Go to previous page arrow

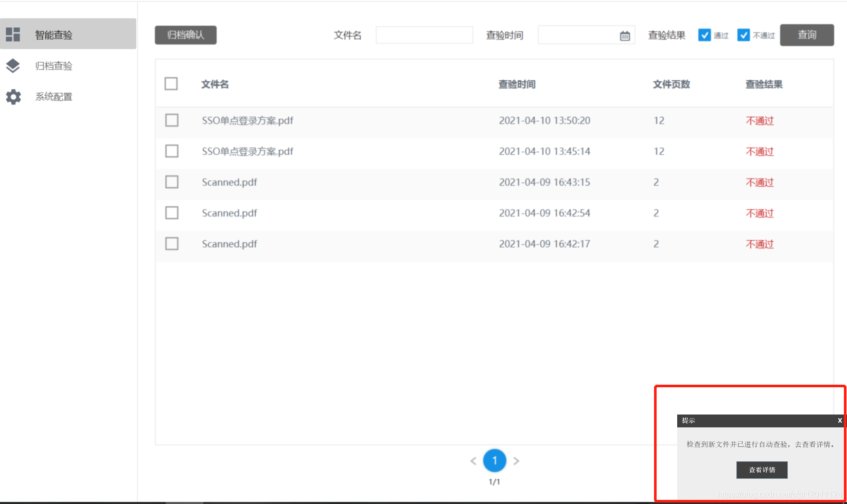click(x=473, y=461)
